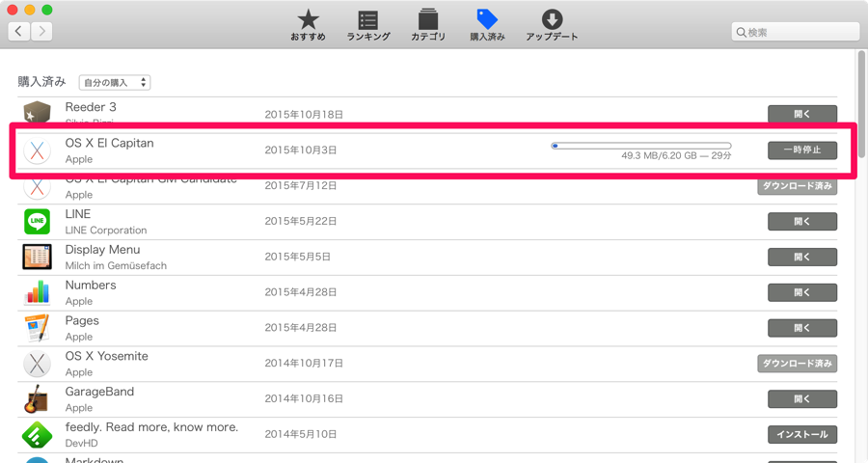Open GarageBand with its 開く button

pos(802,398)
